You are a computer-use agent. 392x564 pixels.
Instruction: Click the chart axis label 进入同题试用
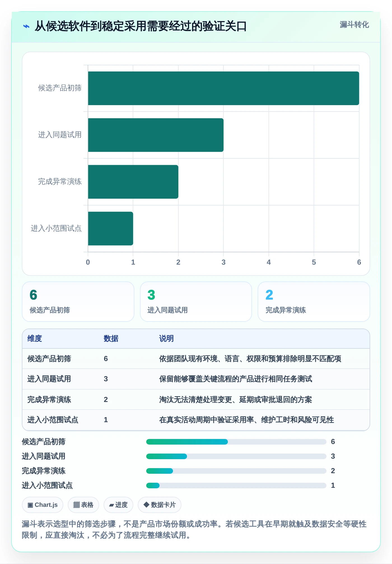pos(60,135)
